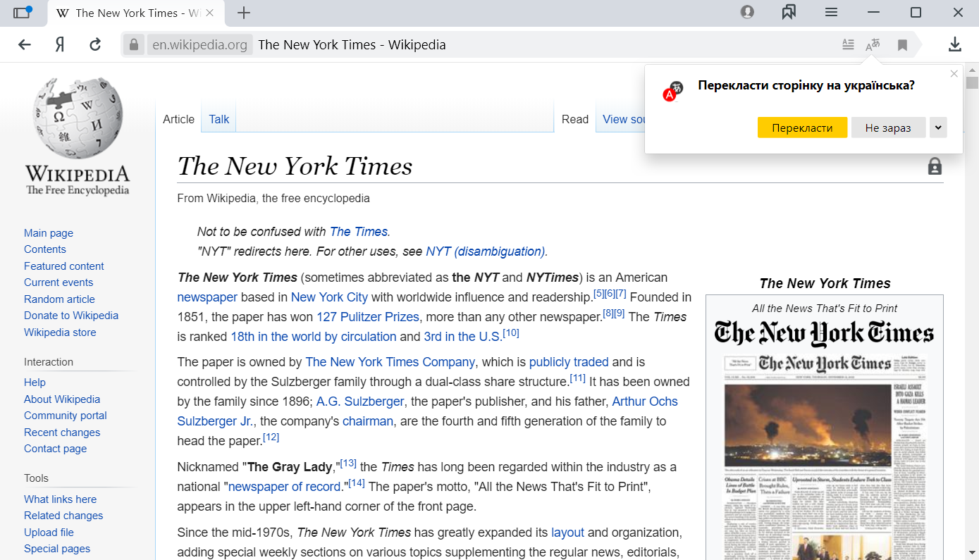Go back with the arrow button
Viewport: 979px width, 560px height.
click(x=25, y=44)
